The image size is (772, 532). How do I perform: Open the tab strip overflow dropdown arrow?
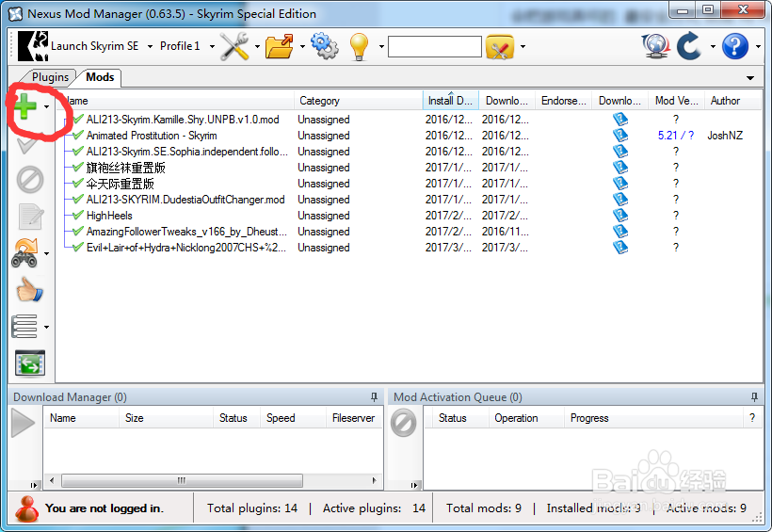[749, 78]
